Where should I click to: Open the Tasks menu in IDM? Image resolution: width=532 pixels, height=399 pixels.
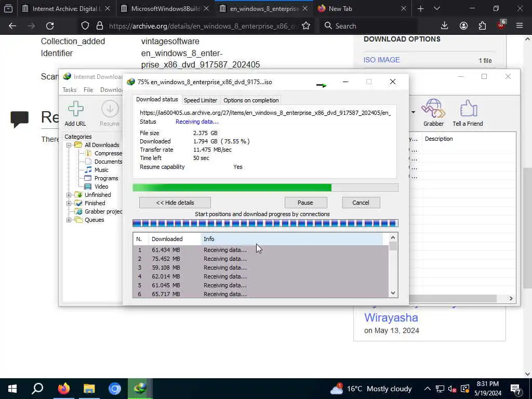coord(69,90)
